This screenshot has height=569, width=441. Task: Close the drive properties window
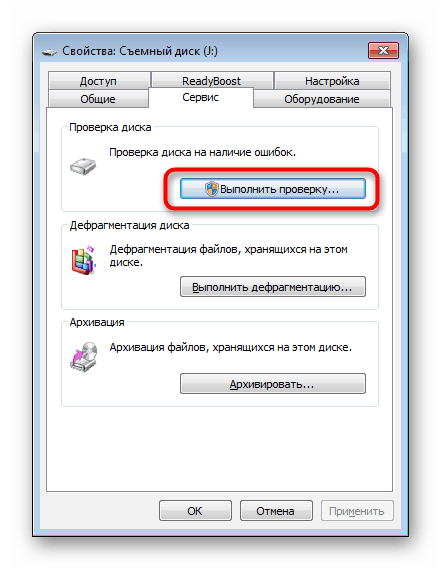[x=383, y=50]
